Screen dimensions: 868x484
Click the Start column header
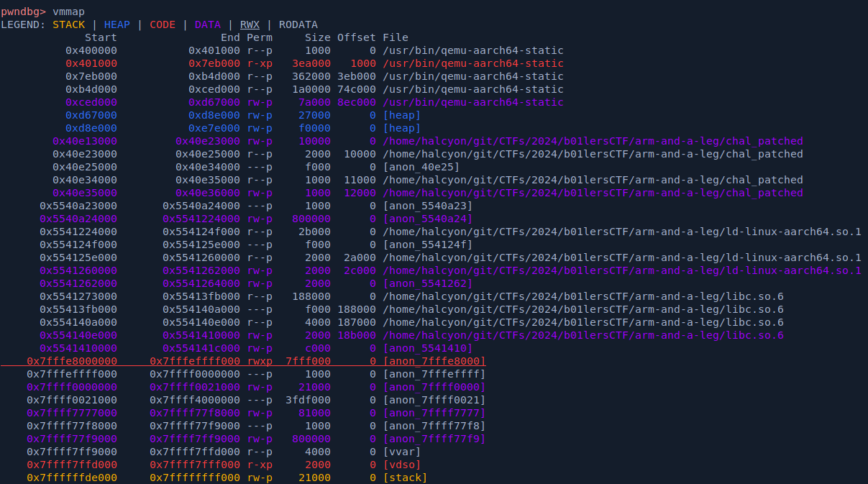tap(101, 37)
